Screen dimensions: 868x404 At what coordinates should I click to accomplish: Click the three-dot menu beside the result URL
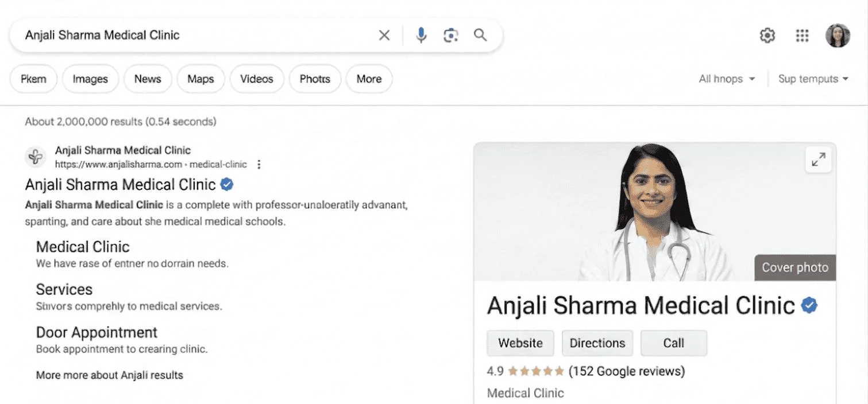pos(259,165)
